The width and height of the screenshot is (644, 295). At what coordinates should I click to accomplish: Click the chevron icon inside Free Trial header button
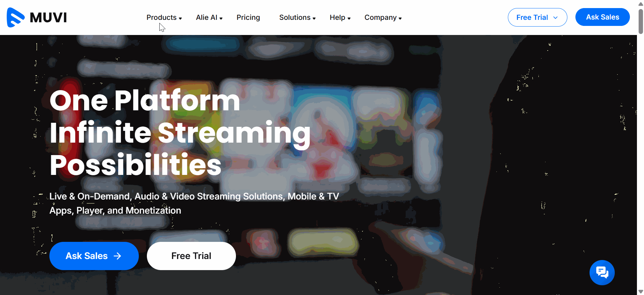click(556, 17)
